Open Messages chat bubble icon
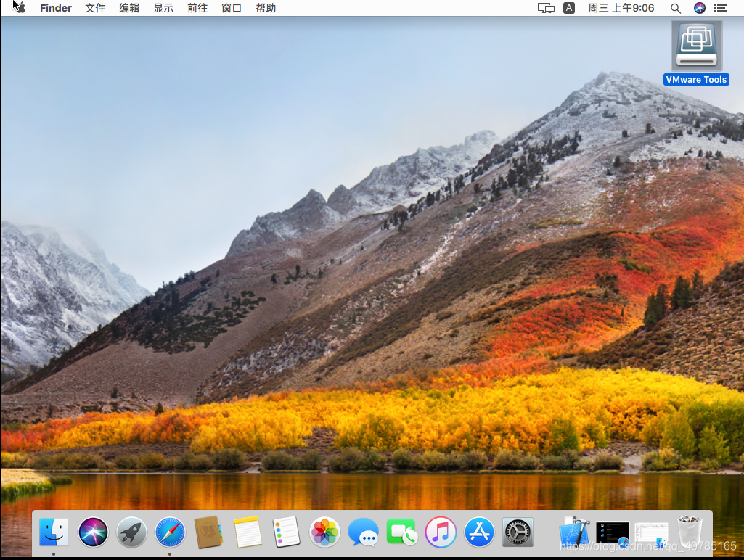744x560 pixels. coord(364,532)
